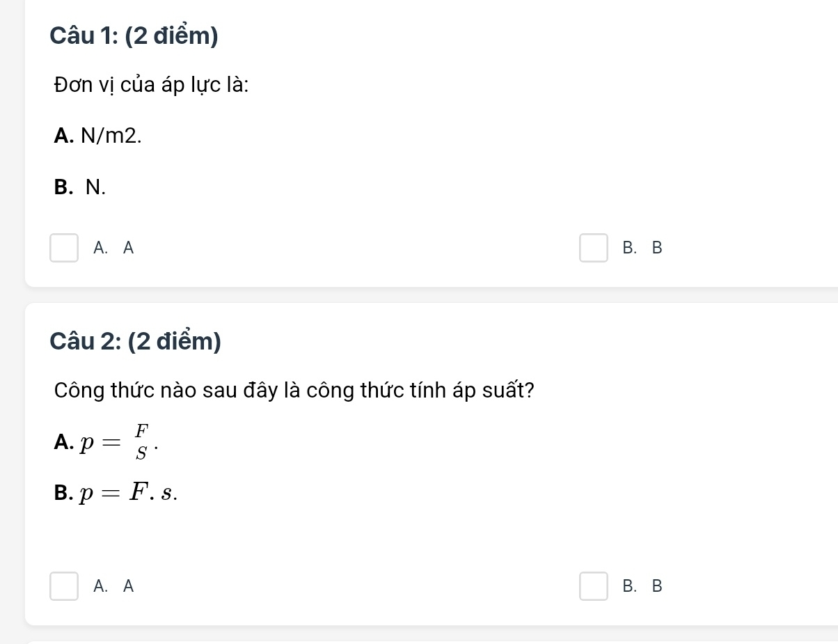Click the question about công thức tính áp suất

(294, 390)
